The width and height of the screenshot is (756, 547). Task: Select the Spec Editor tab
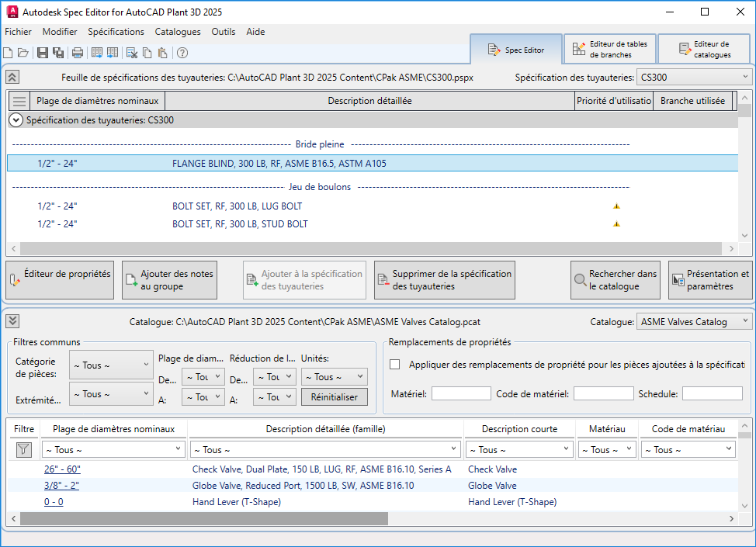click(x=516, y=50)
